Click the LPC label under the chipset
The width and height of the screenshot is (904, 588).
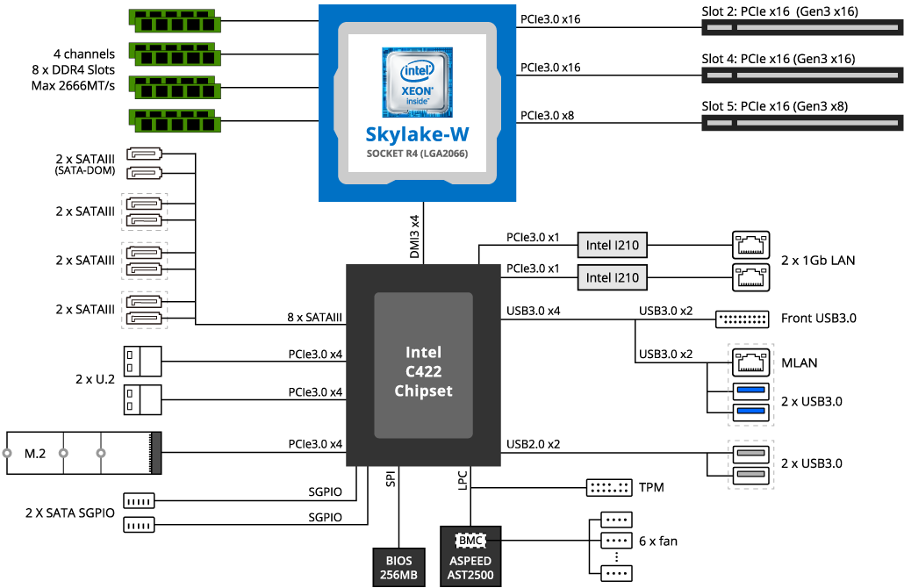click(x=463, y=480)
